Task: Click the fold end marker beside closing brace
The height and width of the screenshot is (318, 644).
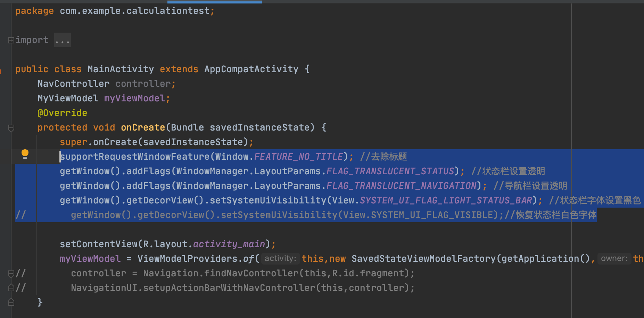Action: point(11,302)
